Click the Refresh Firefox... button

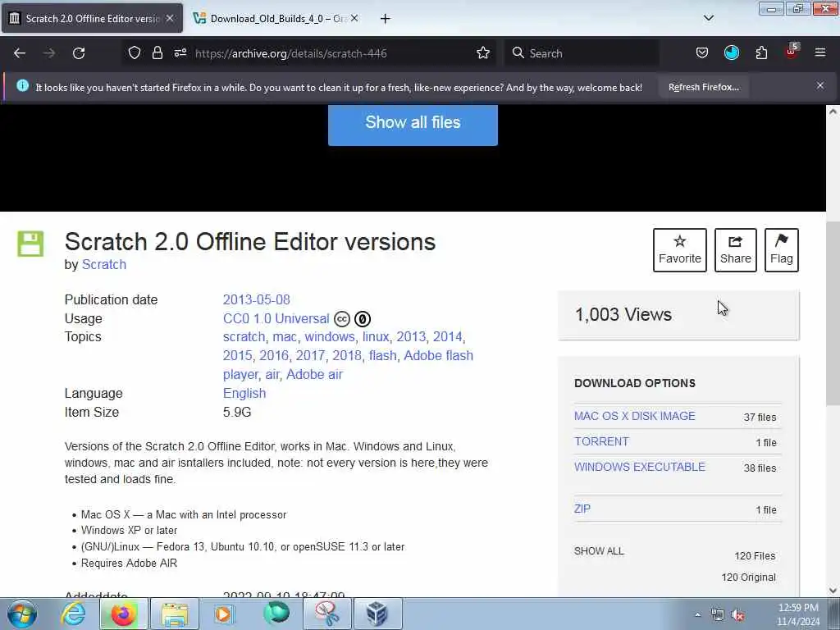(x=703, y=87)
